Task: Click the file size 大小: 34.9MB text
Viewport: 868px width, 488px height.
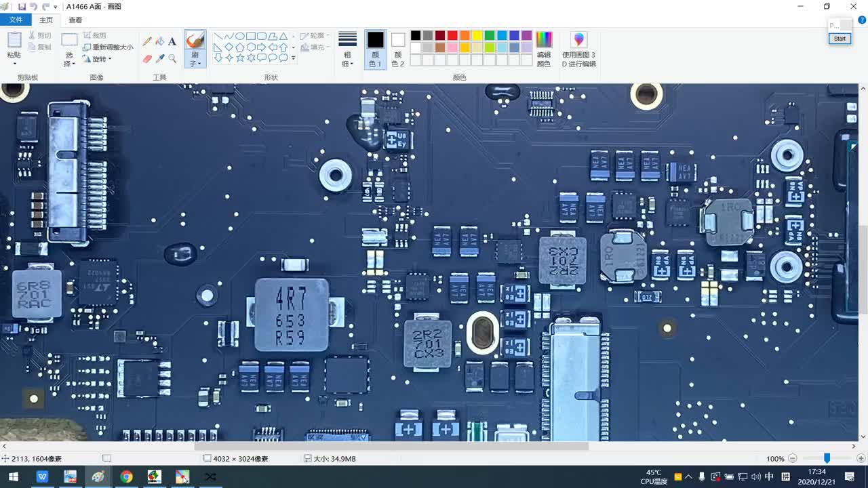Action: [334, 459]
